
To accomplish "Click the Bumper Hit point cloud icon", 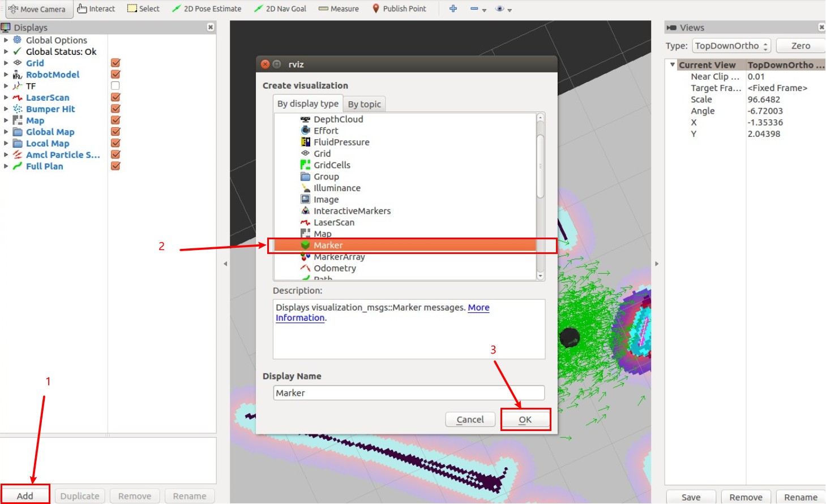I will click(18, 109).
